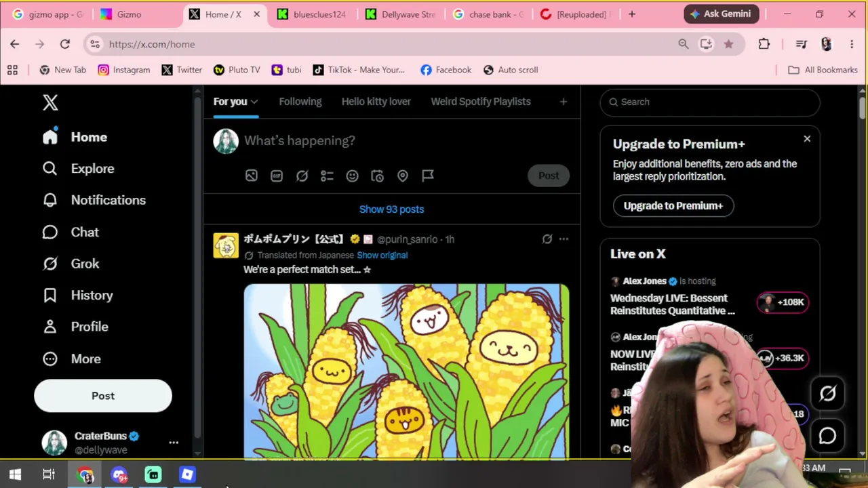Click Show original translation link
868x488 pixels.
pyautogui.click(x=382, y=256)
